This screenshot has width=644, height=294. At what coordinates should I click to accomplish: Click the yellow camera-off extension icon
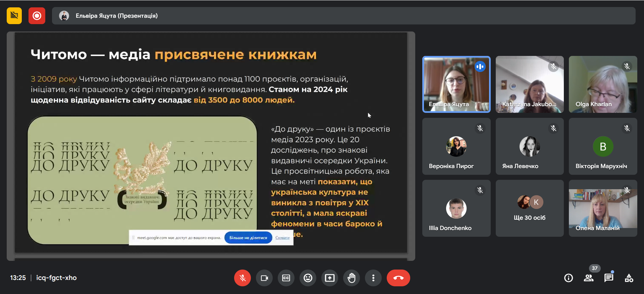click(x=14, y=16)
